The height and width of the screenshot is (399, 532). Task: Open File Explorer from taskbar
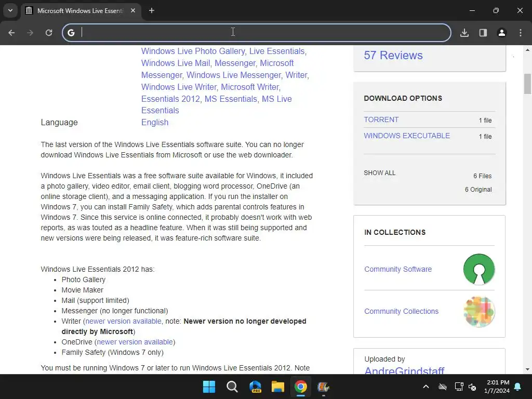278,387
